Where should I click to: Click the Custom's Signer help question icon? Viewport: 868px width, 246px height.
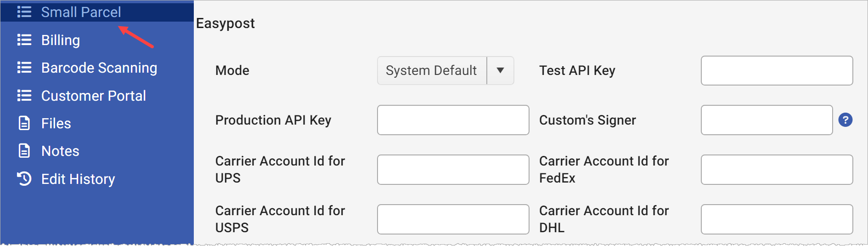845,120
